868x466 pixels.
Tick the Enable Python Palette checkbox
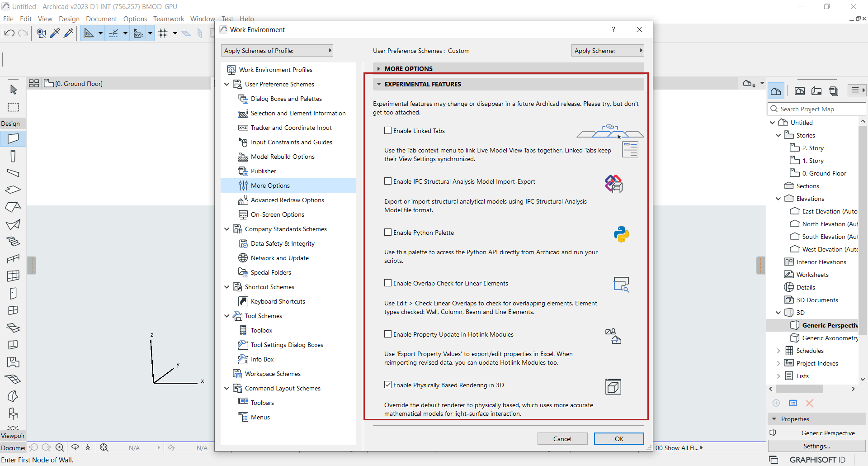click(x=388, y=233)
